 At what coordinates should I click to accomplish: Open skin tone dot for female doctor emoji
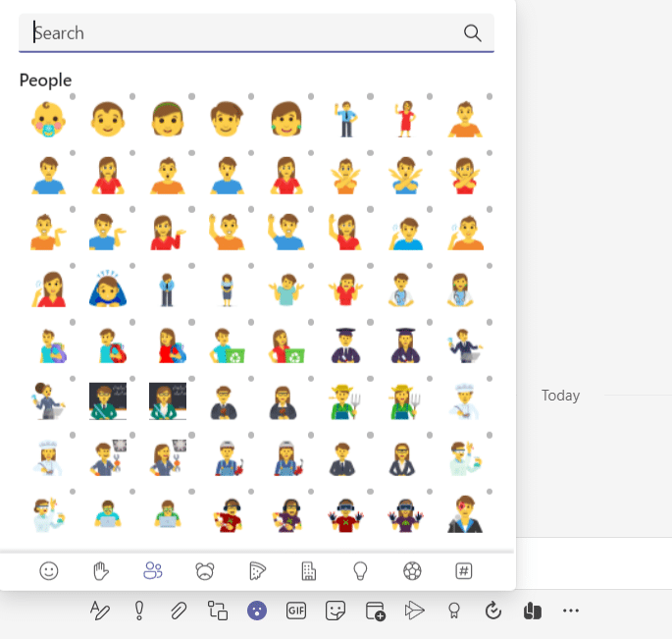point(490,266)
